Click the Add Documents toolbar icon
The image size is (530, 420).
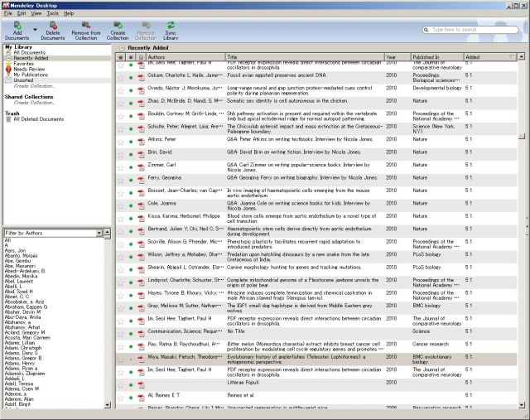(x=17, y=31)
